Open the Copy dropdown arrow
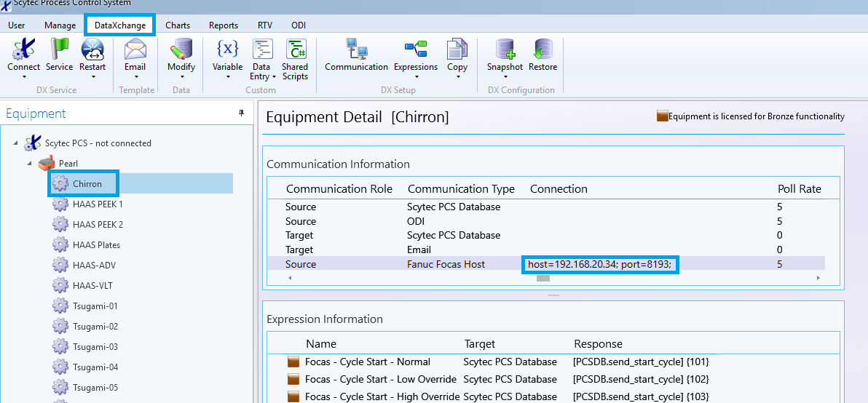The image size is (868, 403). pos(458,77)
